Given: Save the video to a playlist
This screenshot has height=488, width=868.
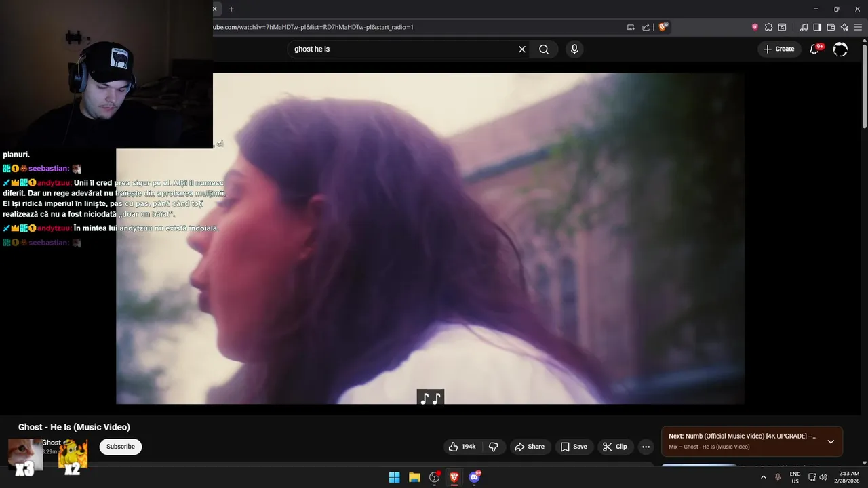Looking at the screenshot, I should (574, 447).
